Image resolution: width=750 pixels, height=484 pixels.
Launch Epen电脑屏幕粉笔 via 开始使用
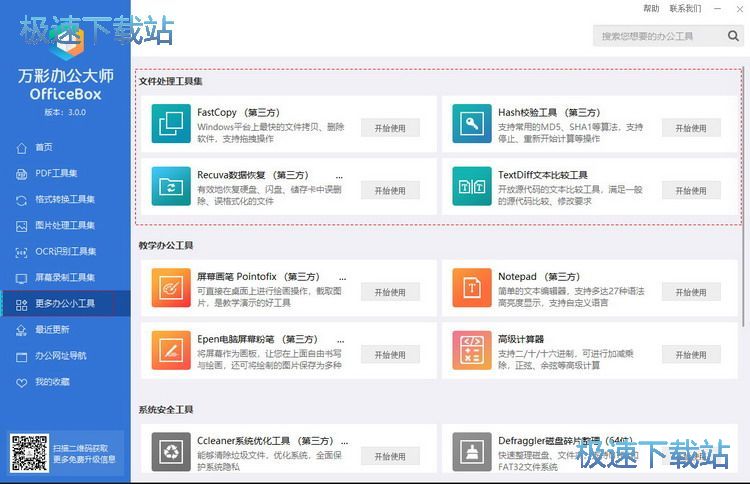tap(390, 354)
